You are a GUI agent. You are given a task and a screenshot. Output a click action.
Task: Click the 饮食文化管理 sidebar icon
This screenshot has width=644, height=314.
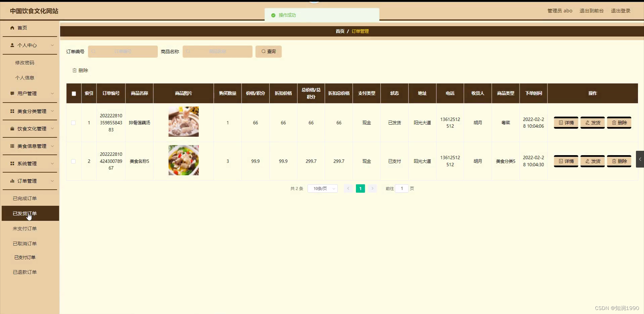click(x=12, y=128)
